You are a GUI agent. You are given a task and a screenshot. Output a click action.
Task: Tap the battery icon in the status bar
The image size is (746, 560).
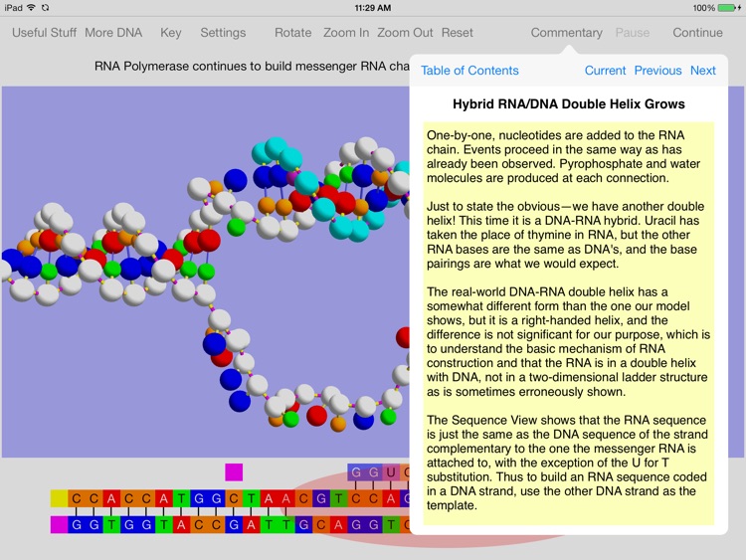(728, 8)
